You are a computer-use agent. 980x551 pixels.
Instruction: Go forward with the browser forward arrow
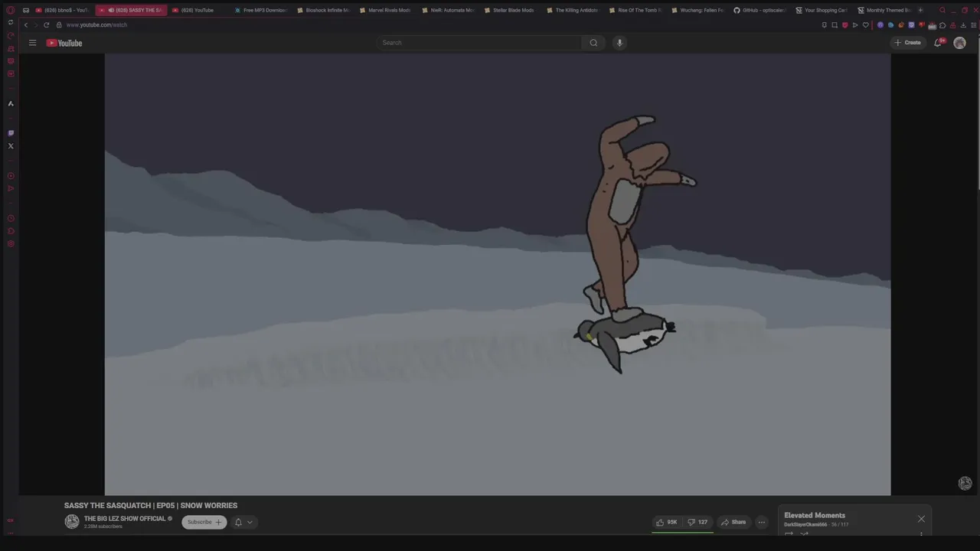(x=35, y=24)
